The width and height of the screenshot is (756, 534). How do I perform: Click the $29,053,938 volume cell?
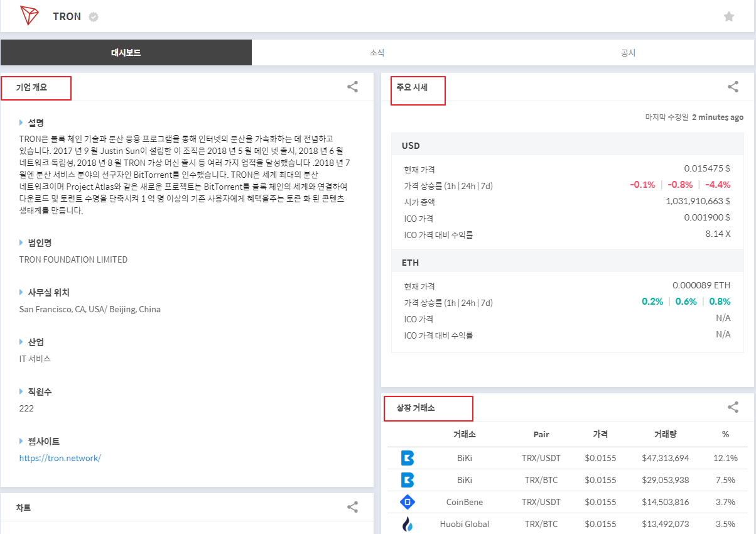(x=666, y=480)
